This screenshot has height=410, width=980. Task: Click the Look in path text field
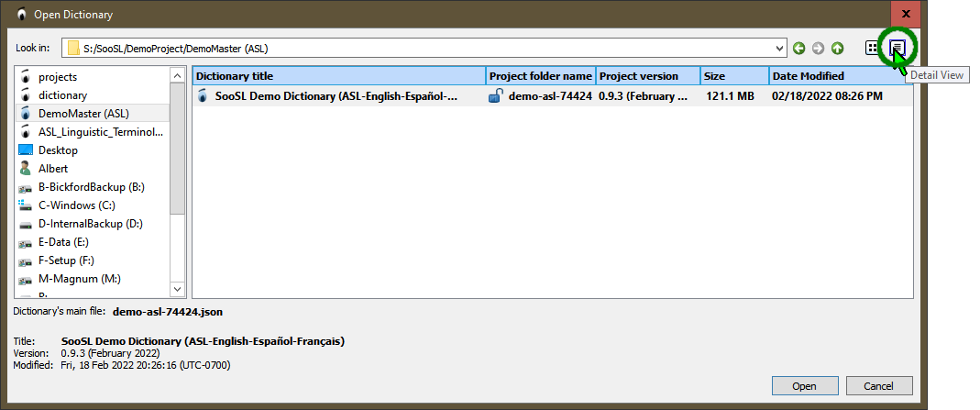pos(424,48)
